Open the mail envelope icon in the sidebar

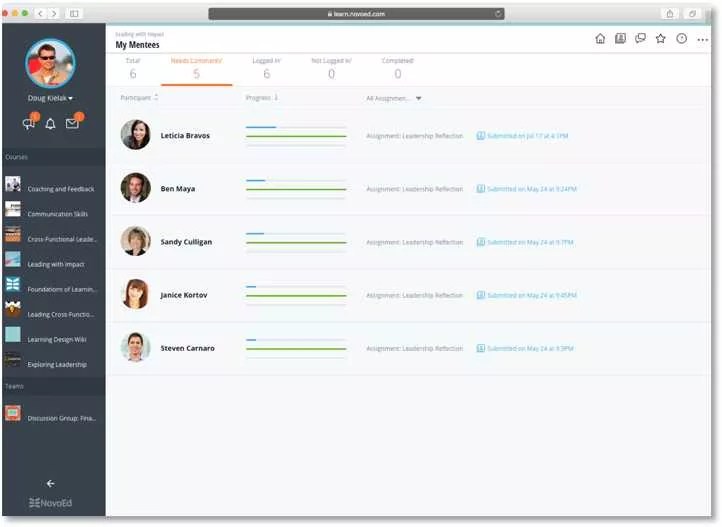[72, 123]
